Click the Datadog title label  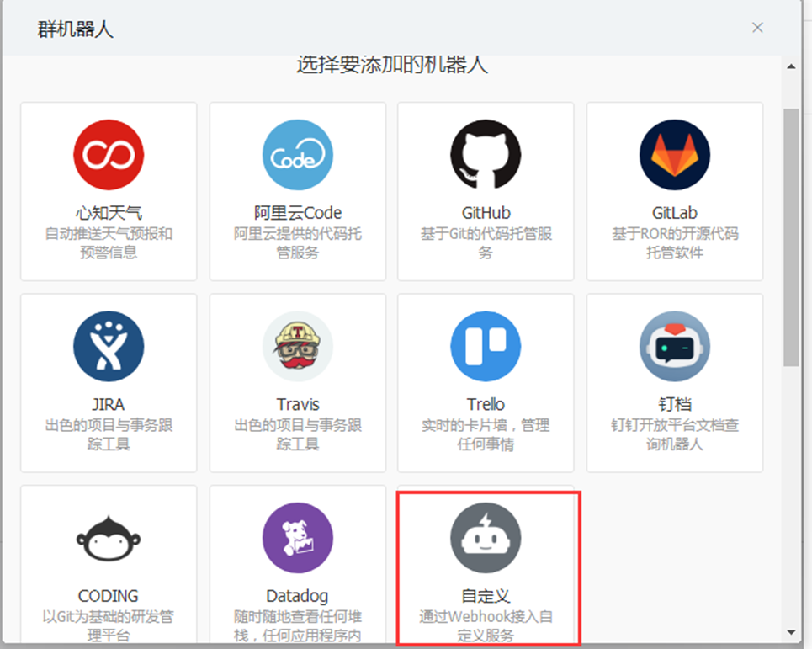click(298, 596)
